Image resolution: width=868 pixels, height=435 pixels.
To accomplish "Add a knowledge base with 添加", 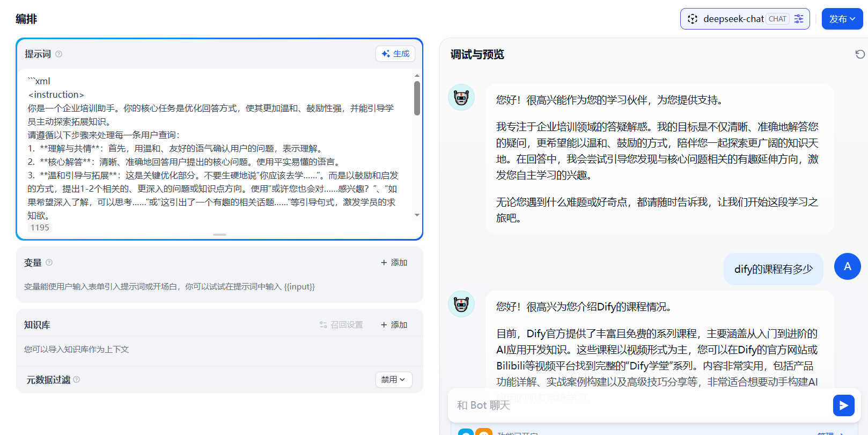I will point(394,325).
